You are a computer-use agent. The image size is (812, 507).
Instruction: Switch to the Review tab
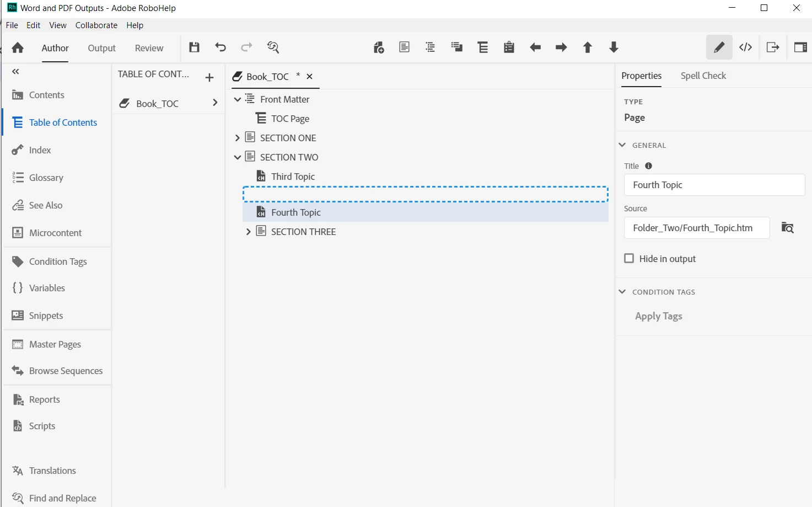coord(149,48)
